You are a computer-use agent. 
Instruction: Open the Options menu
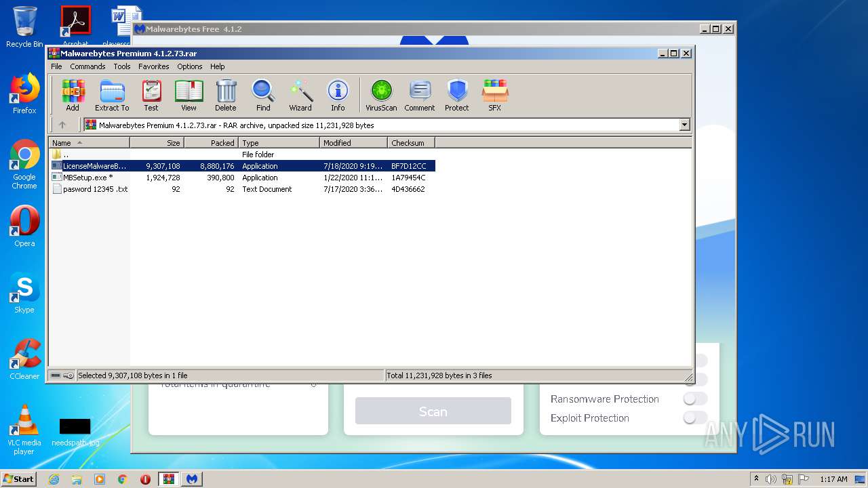coord(190,66)
